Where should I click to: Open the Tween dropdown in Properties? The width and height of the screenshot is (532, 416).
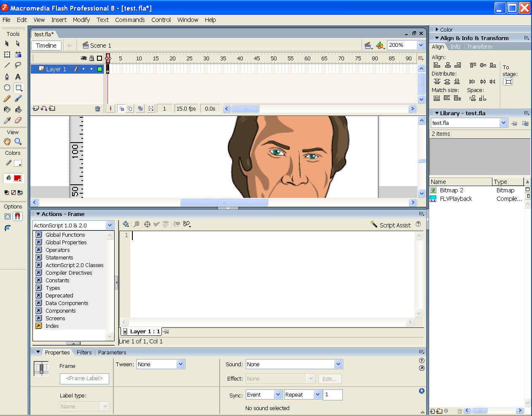click(x=181, y=364)
